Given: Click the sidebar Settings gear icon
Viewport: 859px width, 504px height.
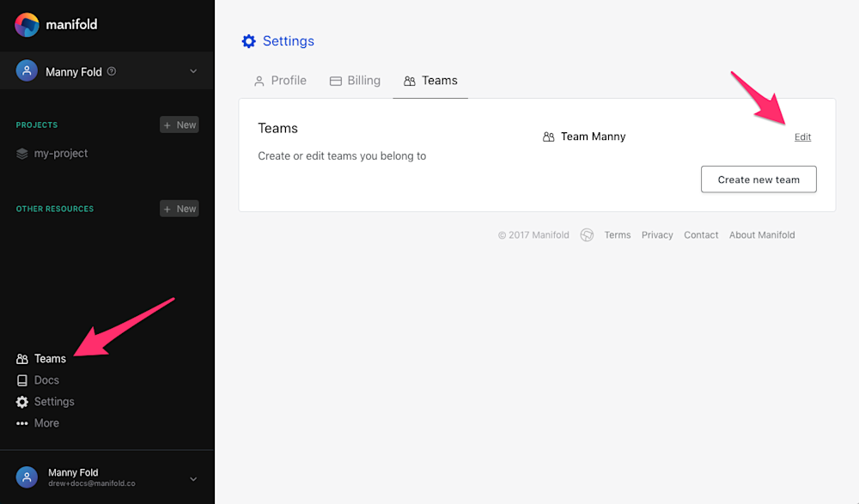Looking at the screenshot, I should click(22, 402).
